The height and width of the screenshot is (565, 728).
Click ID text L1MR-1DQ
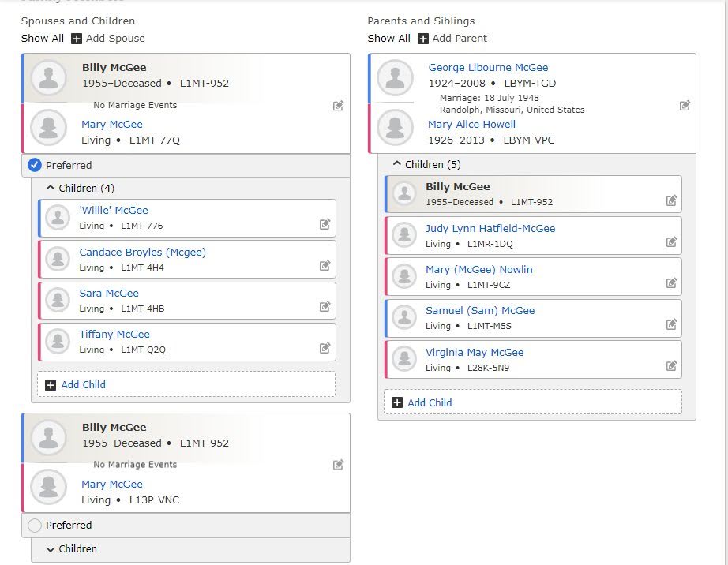[490, 244]
